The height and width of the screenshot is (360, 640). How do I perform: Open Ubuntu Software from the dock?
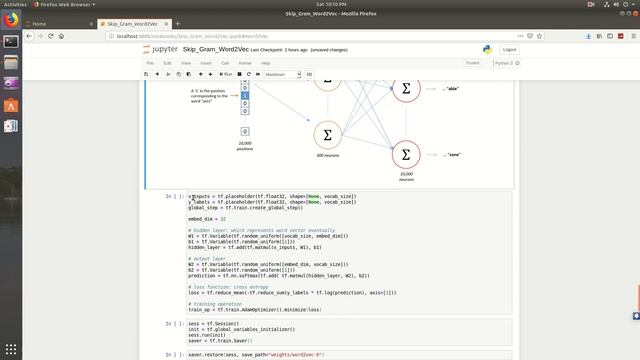[x=11, y=105]
